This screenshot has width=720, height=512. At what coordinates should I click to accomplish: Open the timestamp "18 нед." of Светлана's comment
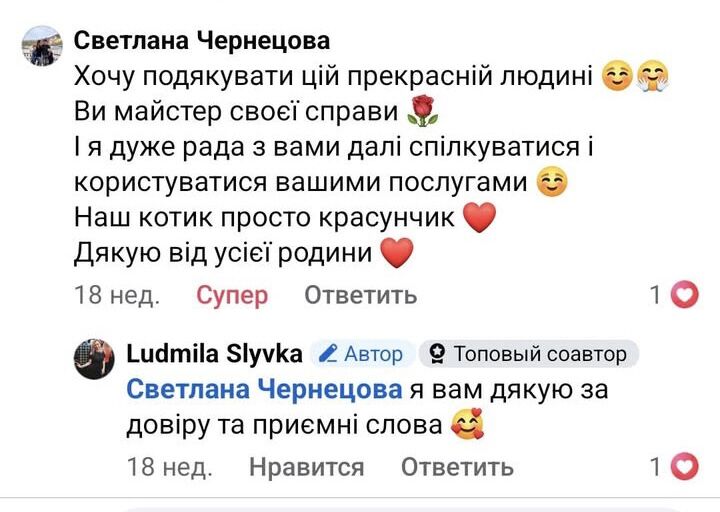click(x=118, y=295)
